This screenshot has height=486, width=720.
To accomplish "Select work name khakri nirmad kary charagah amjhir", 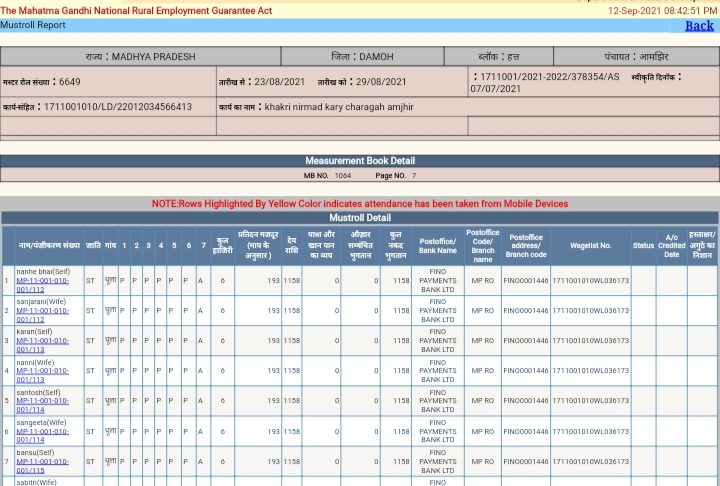I will click(339, 107).
